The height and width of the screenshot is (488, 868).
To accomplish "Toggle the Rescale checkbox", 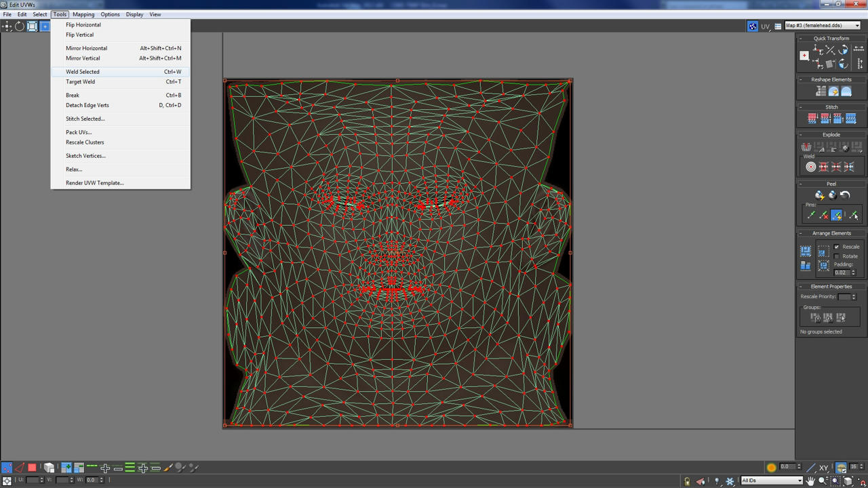I will point(837,247).
